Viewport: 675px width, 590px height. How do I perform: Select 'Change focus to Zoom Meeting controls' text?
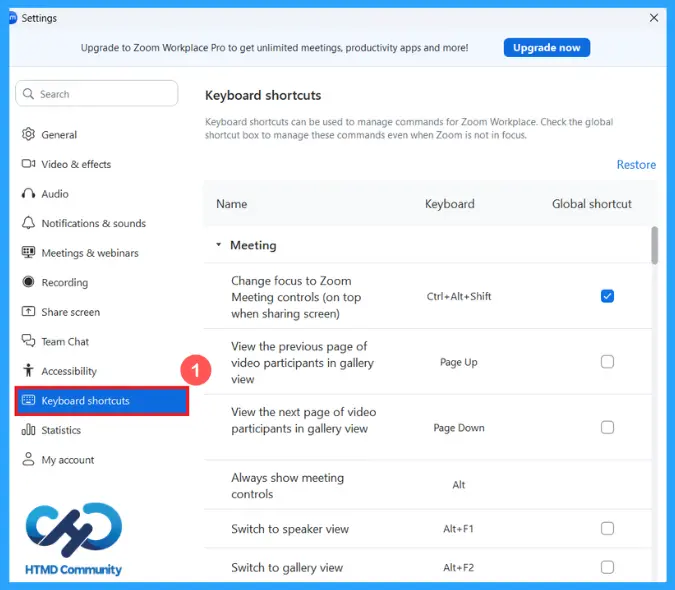[x=296, y=297]
